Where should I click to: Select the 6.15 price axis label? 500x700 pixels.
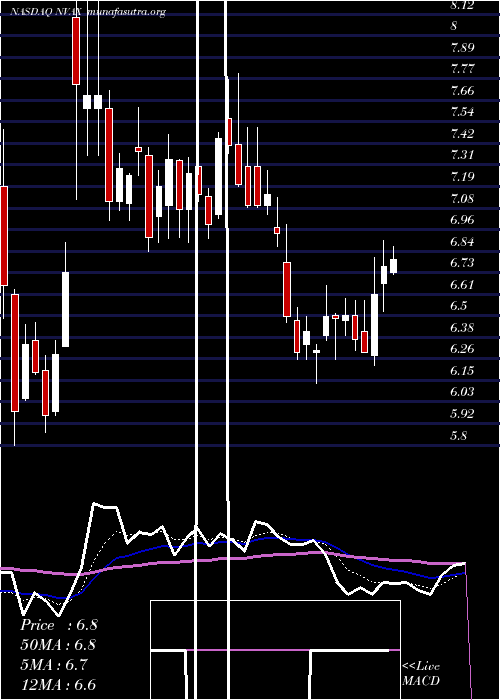(462, 371)
